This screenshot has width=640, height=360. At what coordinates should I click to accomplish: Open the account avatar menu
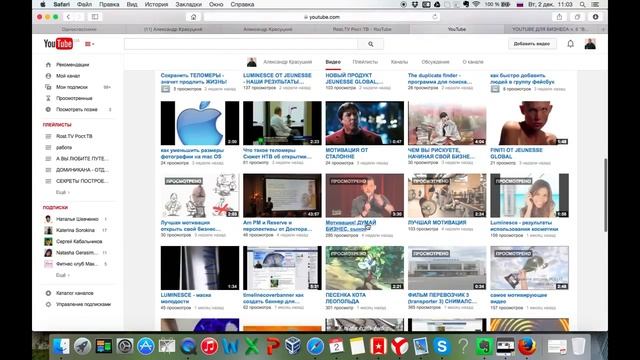590,44
